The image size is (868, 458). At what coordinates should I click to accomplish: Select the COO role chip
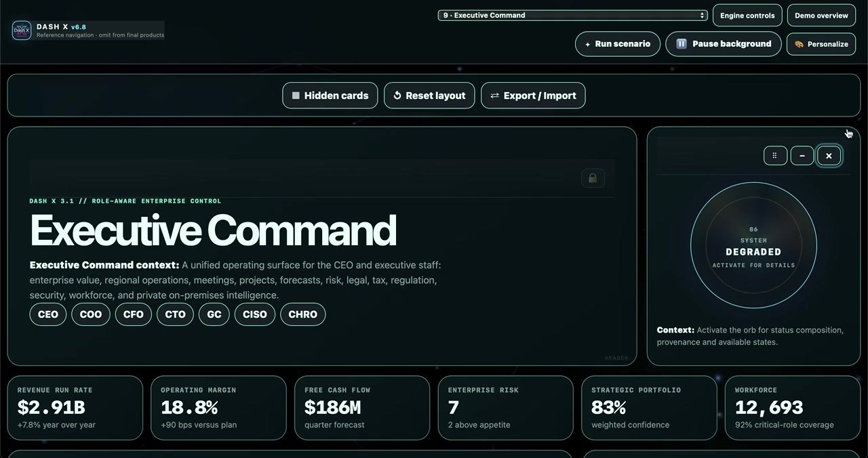pyautogui.click(x=91, y=314)
